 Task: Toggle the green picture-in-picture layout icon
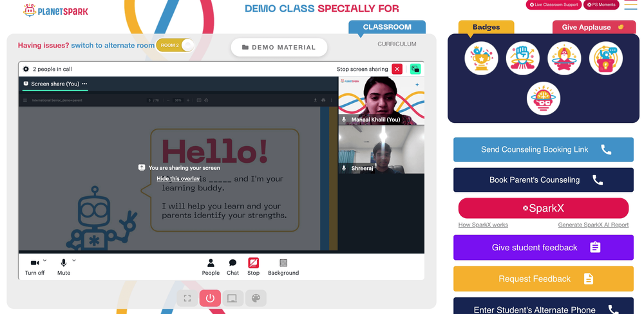(415, 69)
